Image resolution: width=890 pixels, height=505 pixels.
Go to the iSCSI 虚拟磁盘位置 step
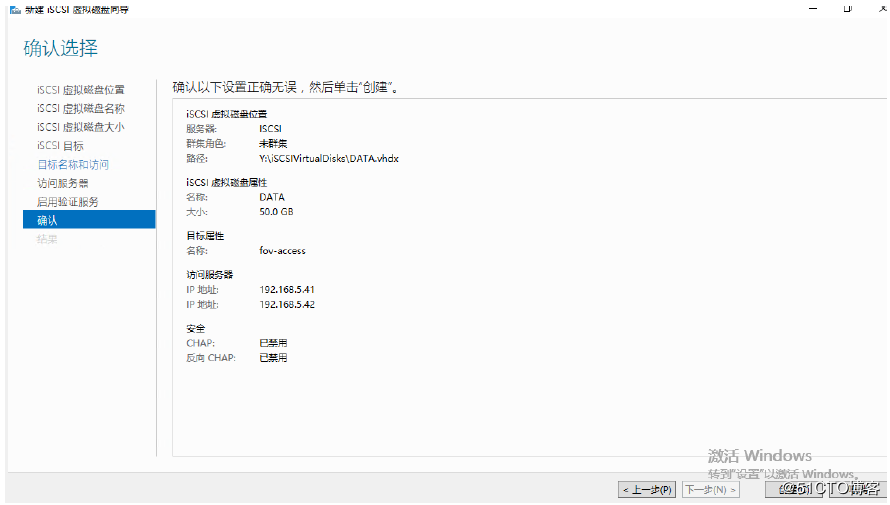tap(81, 90)
